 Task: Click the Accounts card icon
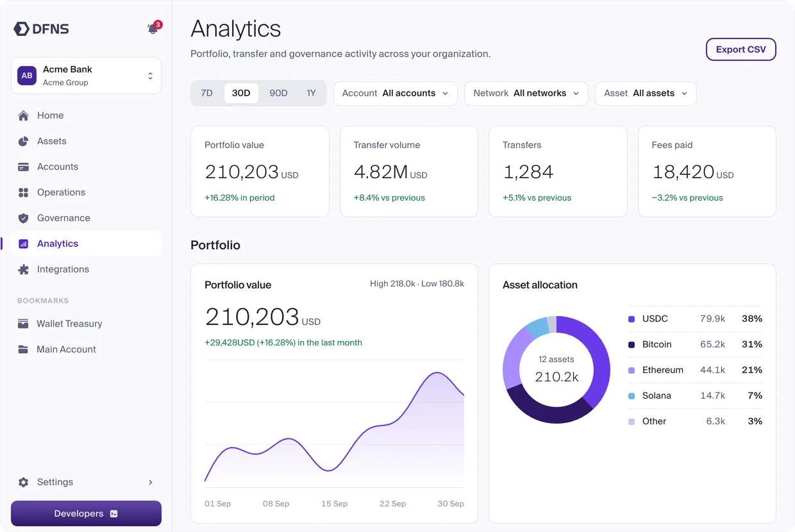pyautogui.click(x=24, y=167)
